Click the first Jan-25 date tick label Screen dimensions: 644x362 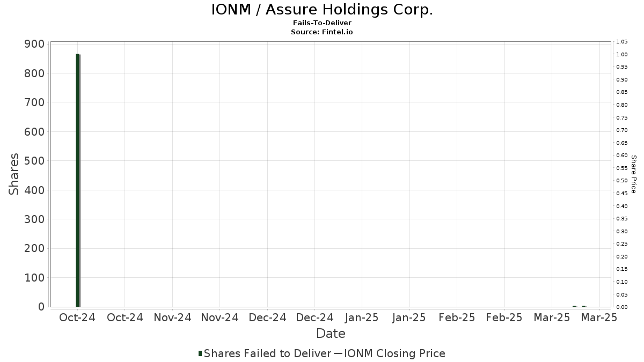[x=362, y=317]
